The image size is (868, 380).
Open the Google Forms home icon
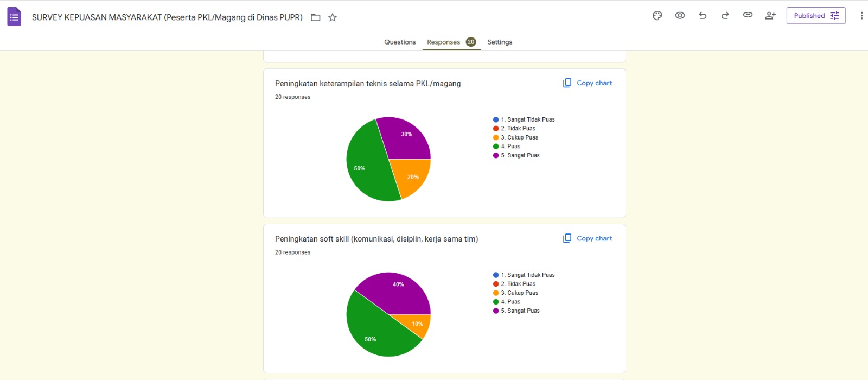click(14, 17)
